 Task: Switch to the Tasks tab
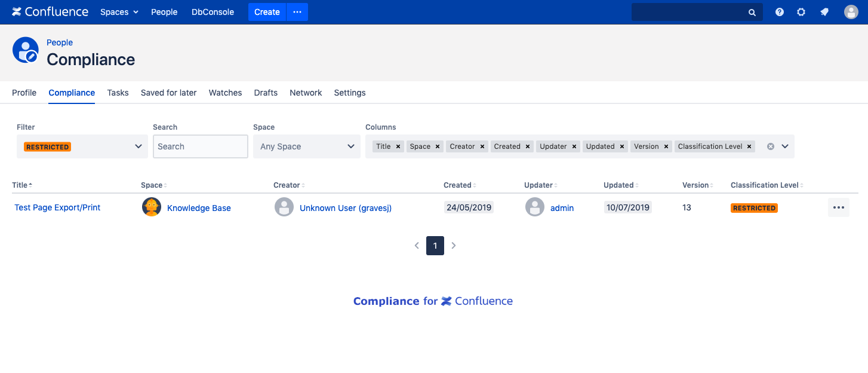tap(118, 93)
